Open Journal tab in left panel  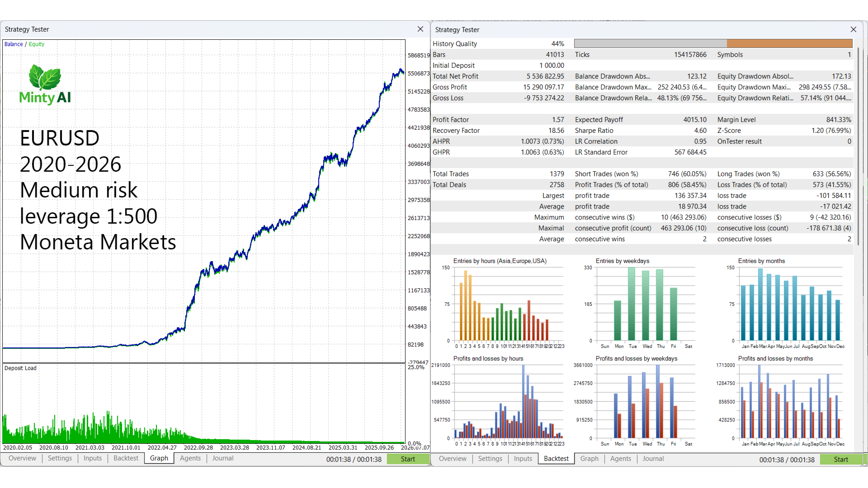click(x=223, y=458)
